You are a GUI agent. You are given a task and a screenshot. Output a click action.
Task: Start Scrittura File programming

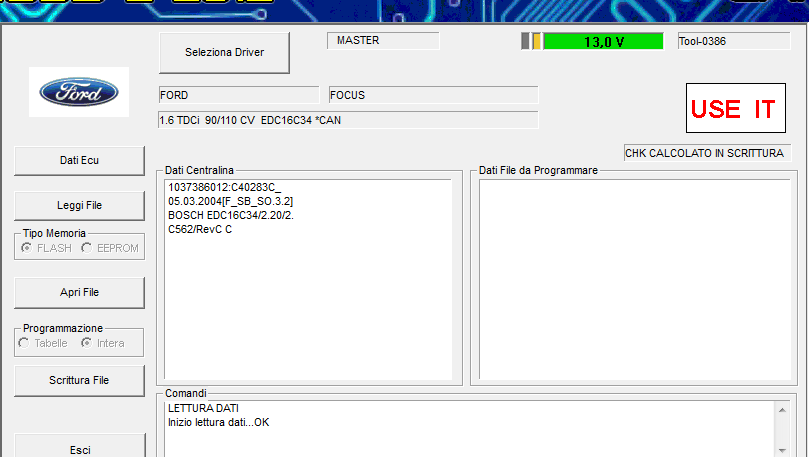pos(79,381)
